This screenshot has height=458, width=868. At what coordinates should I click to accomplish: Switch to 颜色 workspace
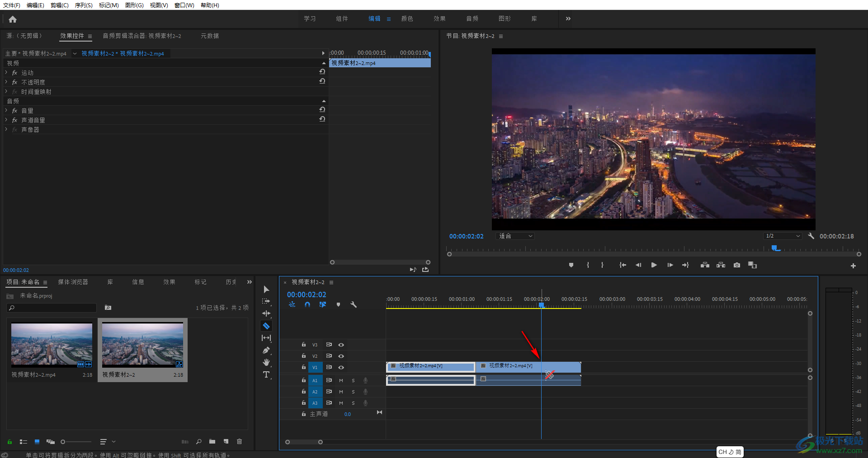tap(407, 19)
